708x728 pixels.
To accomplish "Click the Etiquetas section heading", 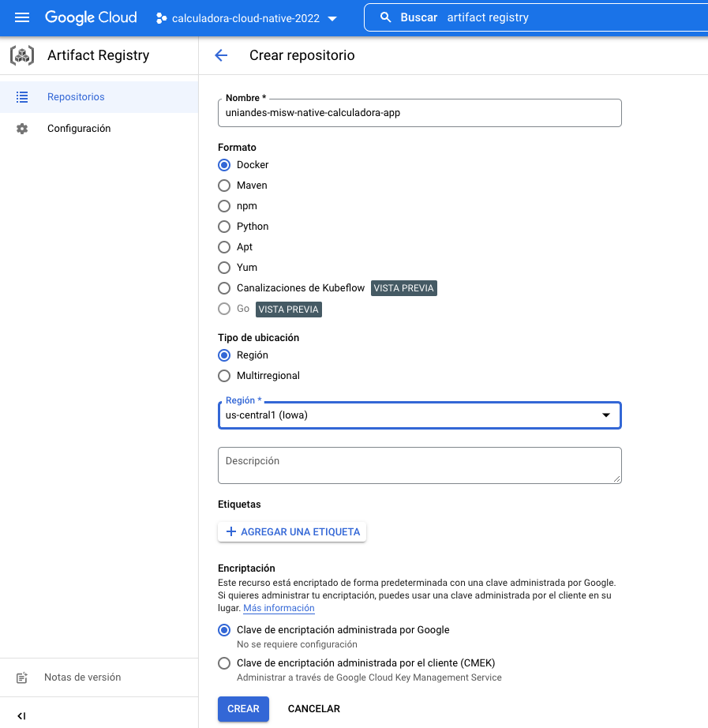I will point(240,505).
